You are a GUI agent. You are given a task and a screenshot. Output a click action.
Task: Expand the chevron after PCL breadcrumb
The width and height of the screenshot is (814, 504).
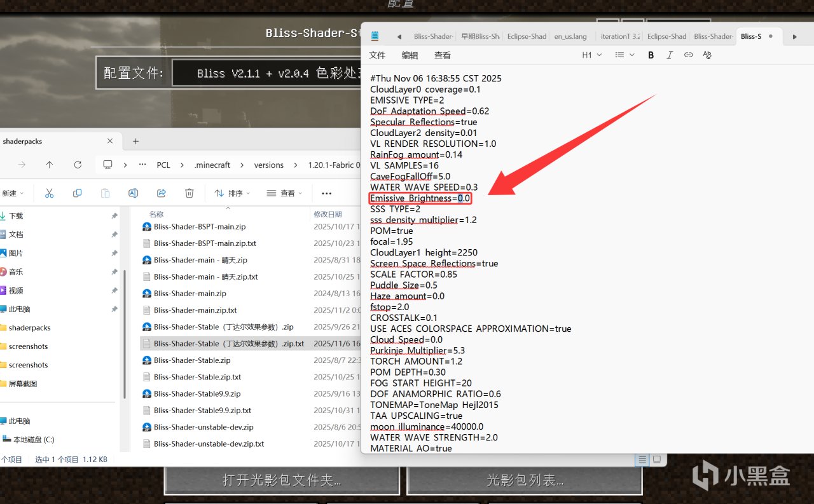(x=183, y=165)
